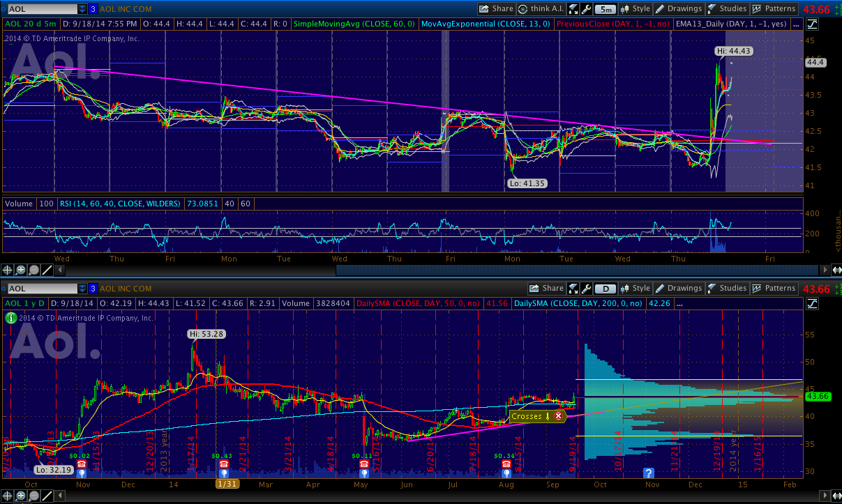Toggle the chart scale icon beside the top price axis
The width and height of the screenshot is (842, 504).
tap(813, 24)
